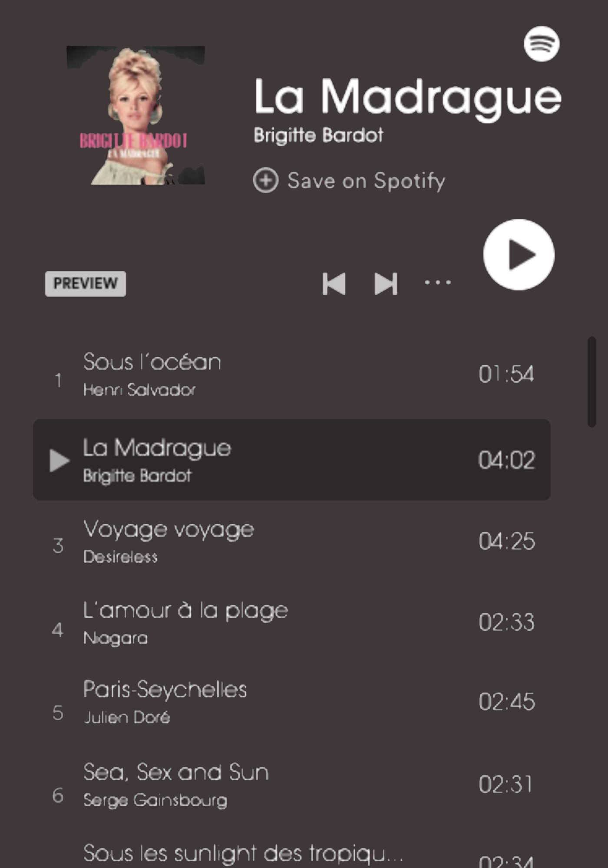Click the large white play button
This screenshot has width=608, height=868.
[519, 254]
